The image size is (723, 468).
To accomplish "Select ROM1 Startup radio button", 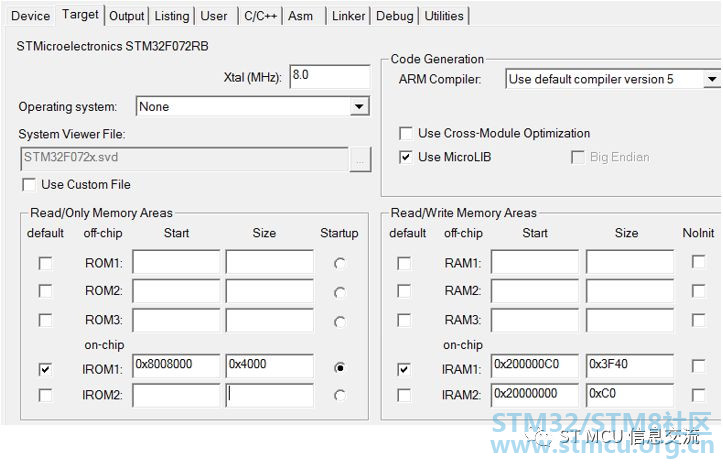I will pyautogui.click(x=340, y=263).
